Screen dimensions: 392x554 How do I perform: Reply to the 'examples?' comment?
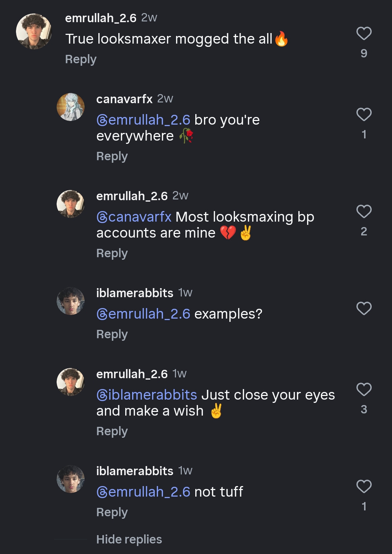[x=112, y=334]
